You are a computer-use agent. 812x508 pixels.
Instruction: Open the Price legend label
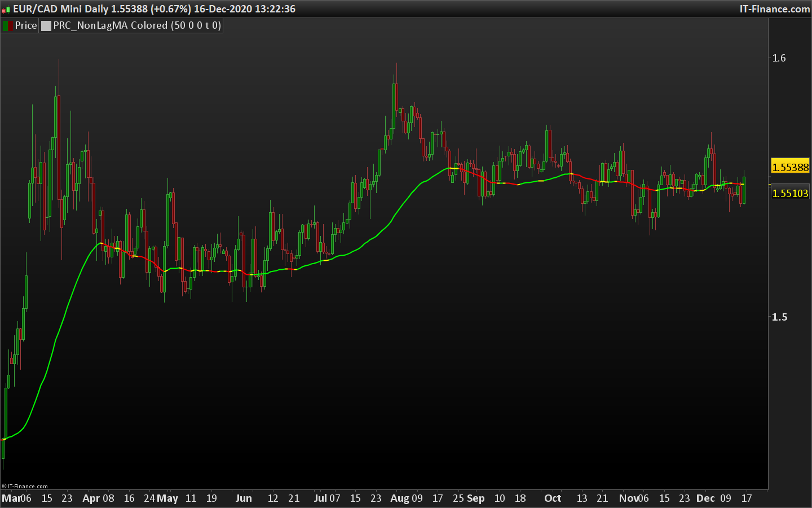(x=26, y=25)
